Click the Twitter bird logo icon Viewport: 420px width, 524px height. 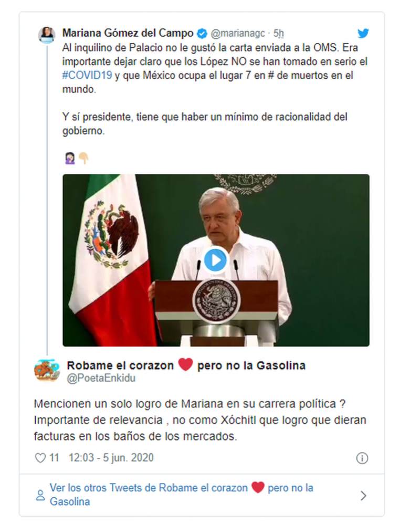(363, 34)
